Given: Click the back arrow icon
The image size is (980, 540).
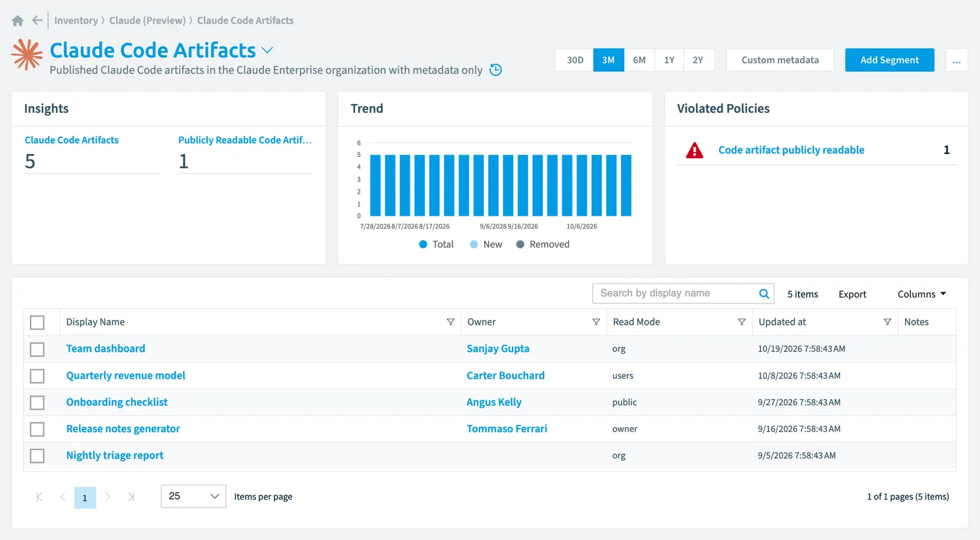Looking at the screenshot, I should point(37,20).
